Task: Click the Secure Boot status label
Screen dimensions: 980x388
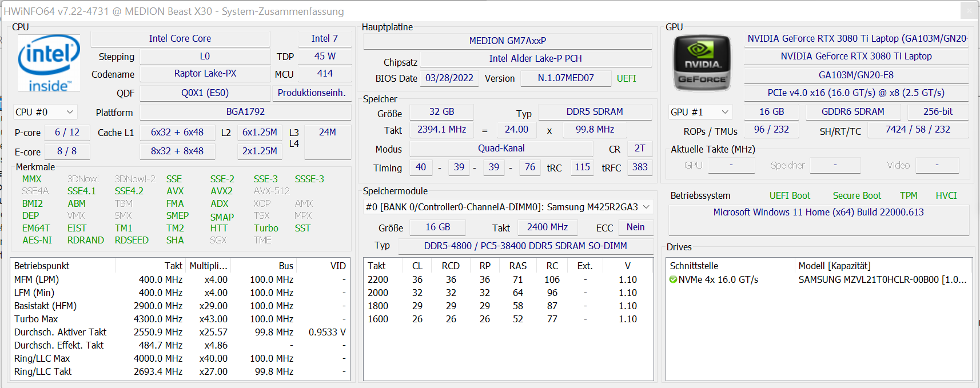Action: [856, 196]
